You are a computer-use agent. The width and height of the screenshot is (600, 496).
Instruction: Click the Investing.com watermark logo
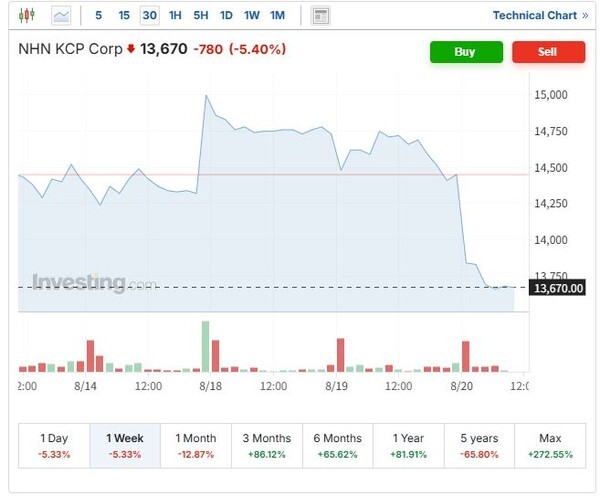coord(93,283)
